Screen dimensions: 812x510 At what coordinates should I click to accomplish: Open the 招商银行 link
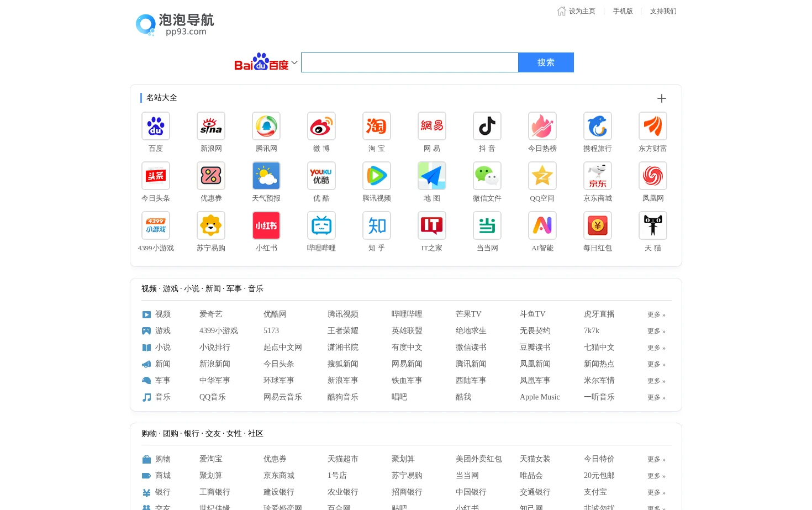[407, 492]
